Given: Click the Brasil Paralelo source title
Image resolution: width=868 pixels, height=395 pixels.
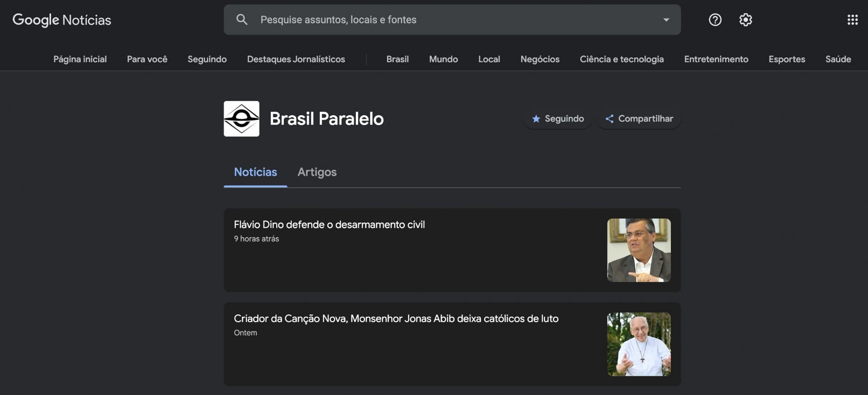Looking at the screenshot, I should (326, 118).
